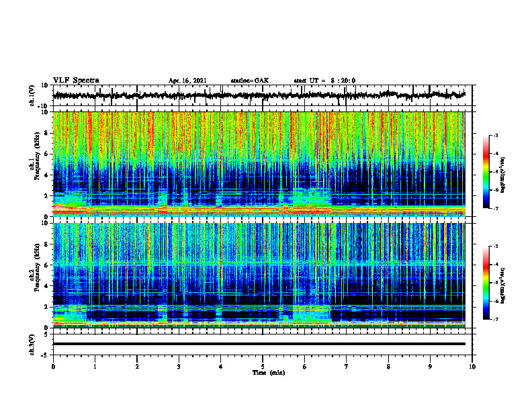Viewport: 532px width, 411px height.
Task: Click tick label "9" on Time axis
Action: [x=430, y=367]
